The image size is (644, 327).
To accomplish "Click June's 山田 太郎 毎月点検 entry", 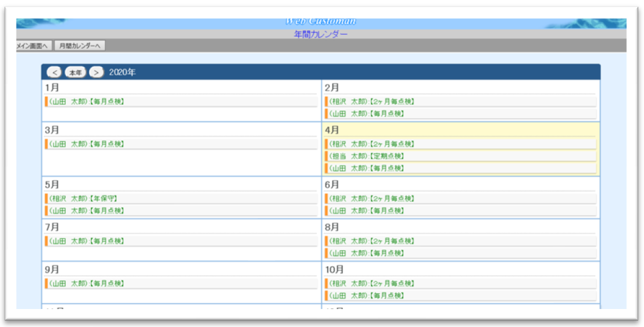I will [366, 211].
